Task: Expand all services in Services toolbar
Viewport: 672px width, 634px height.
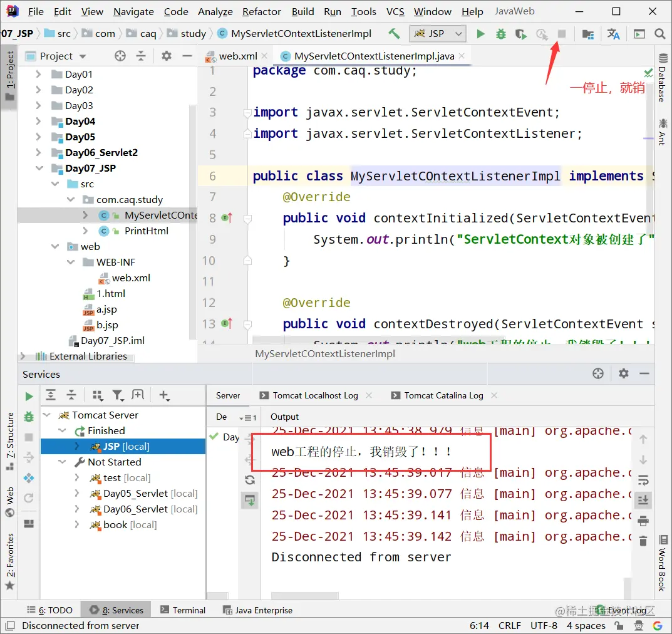Action: pos(51,395)
